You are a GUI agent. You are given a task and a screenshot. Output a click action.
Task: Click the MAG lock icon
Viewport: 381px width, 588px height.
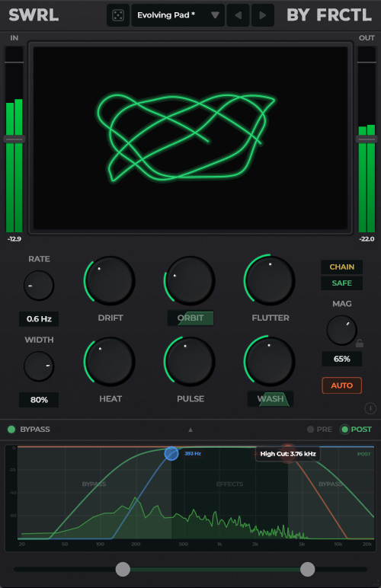[x=359, y=343]
